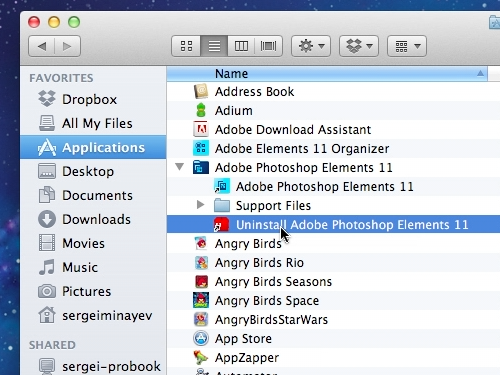Select the Angry Birds Rio icon
Screen dimensions: 500x375
pyautogui.click(x=201, y=262)
